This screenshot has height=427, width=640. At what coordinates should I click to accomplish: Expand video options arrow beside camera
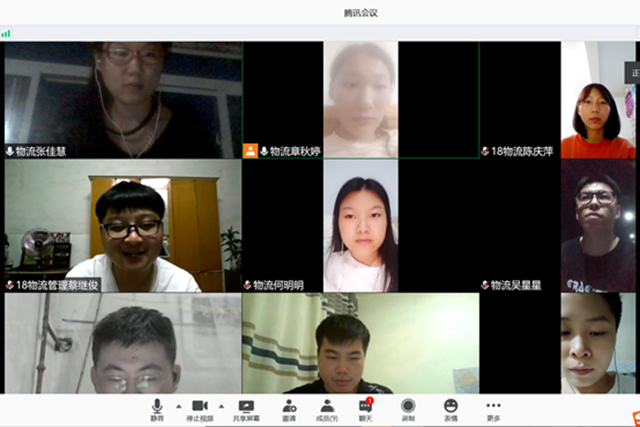[221, 406]
